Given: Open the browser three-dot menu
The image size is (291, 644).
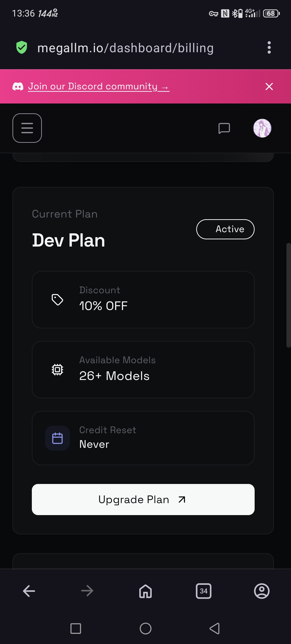Looking at the screenshot, I should click(x=269, y=47).
